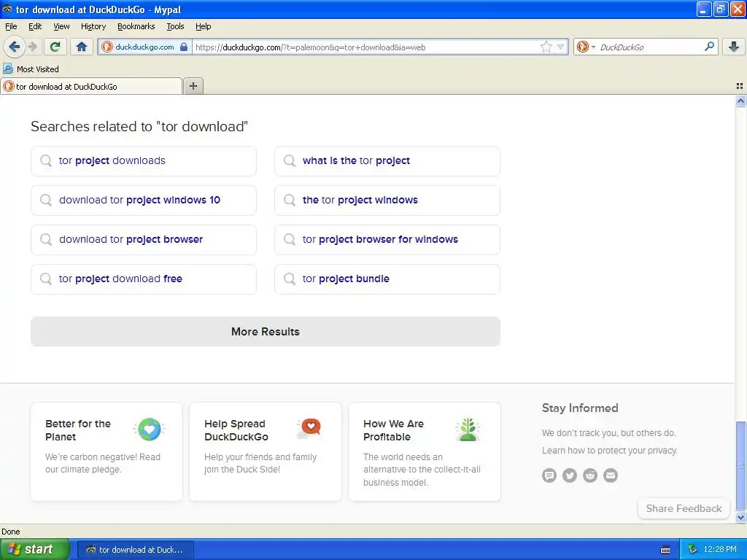Click the on-screen keyboard tray icon

665,550
